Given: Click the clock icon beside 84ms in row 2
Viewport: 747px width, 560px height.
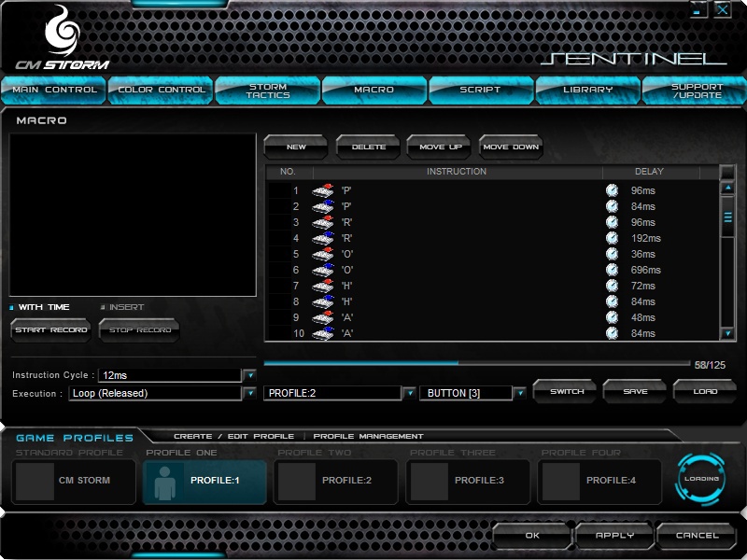Looking at the screenshot, I should point(613,206).
